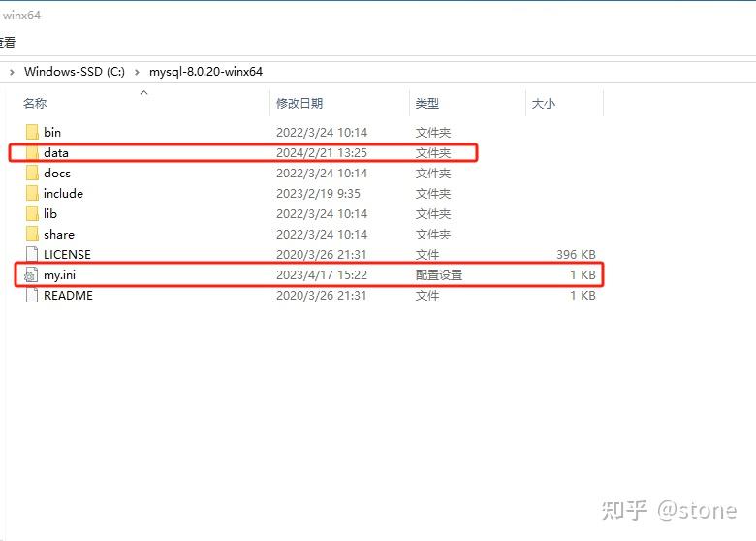Click the 配置设置 type cell
Screen dimensions: 756x541
point(439,274)
